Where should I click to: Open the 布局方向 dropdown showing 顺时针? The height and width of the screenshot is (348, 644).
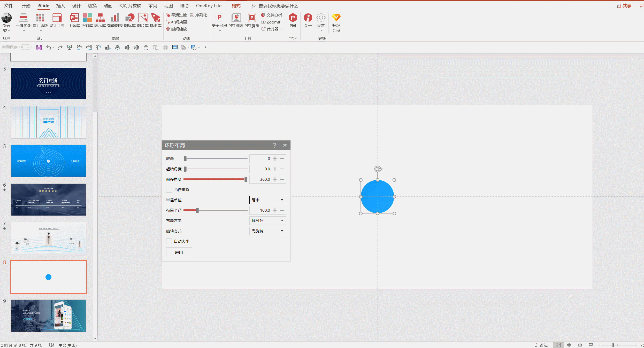pos(268,220)
